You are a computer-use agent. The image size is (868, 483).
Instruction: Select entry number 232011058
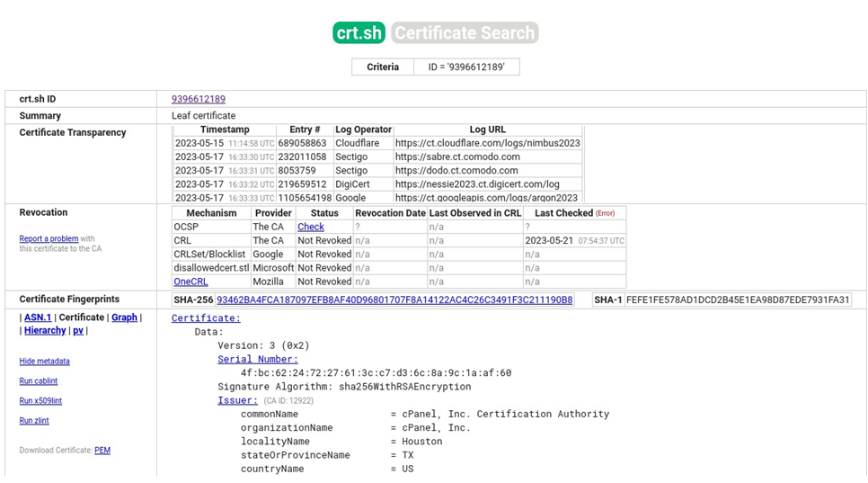pyautogui.click(x=302, y=157)
